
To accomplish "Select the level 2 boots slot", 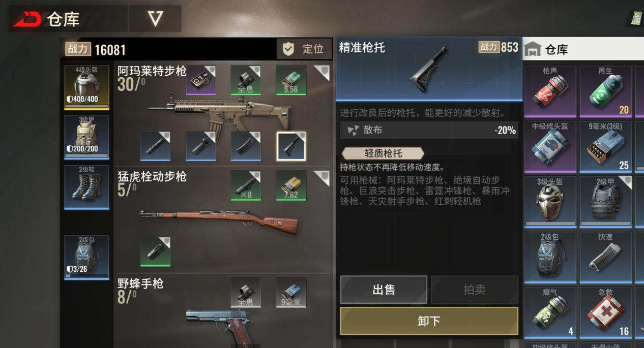I will click(86, 186).
